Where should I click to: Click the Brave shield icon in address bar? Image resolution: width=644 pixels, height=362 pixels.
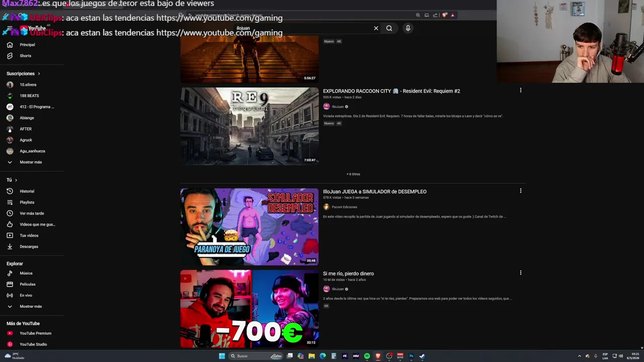click(x=444, y=15)
